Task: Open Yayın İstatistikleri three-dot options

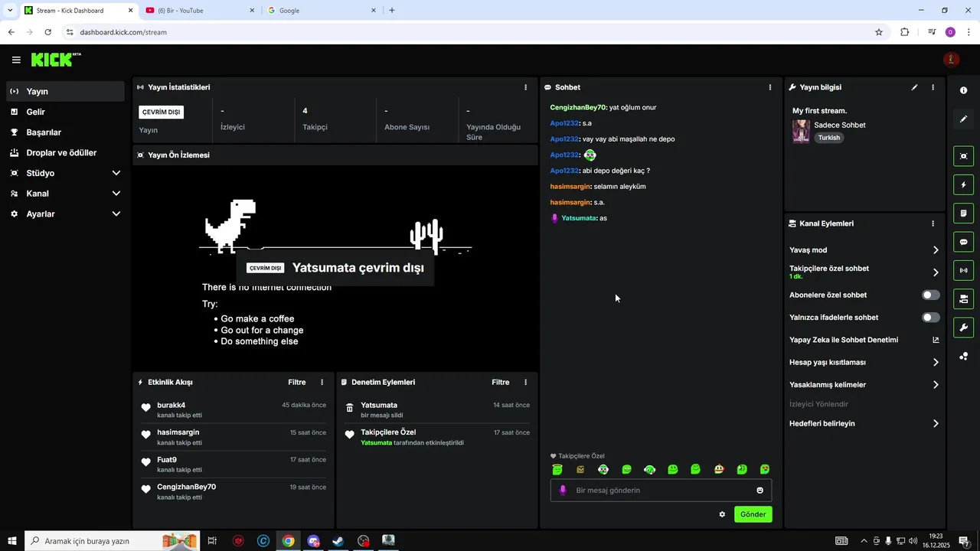Action: 525,87
